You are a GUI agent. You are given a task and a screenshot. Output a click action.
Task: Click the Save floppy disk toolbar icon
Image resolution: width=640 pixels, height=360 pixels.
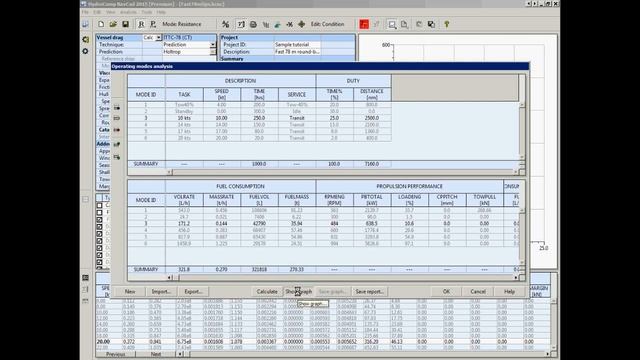(x=125, y=24)
